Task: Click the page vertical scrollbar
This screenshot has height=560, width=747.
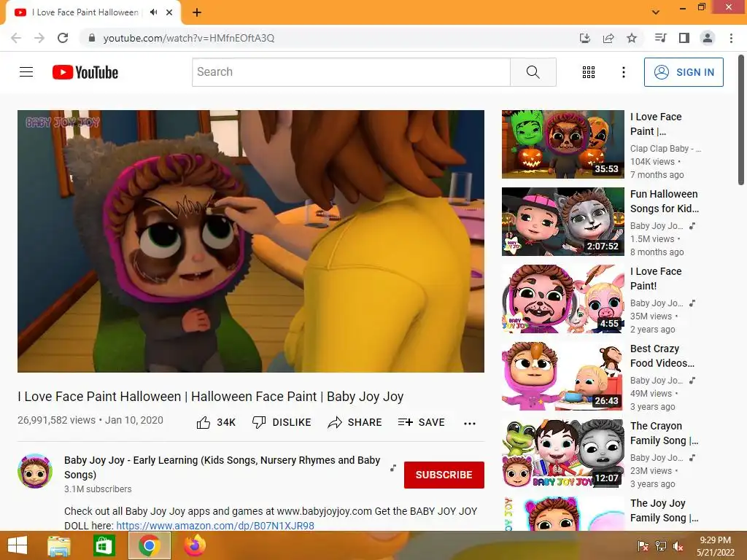Action: (741, 119)
